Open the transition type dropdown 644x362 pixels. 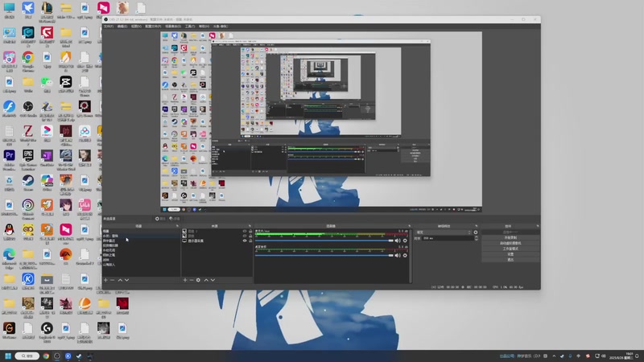444,232
